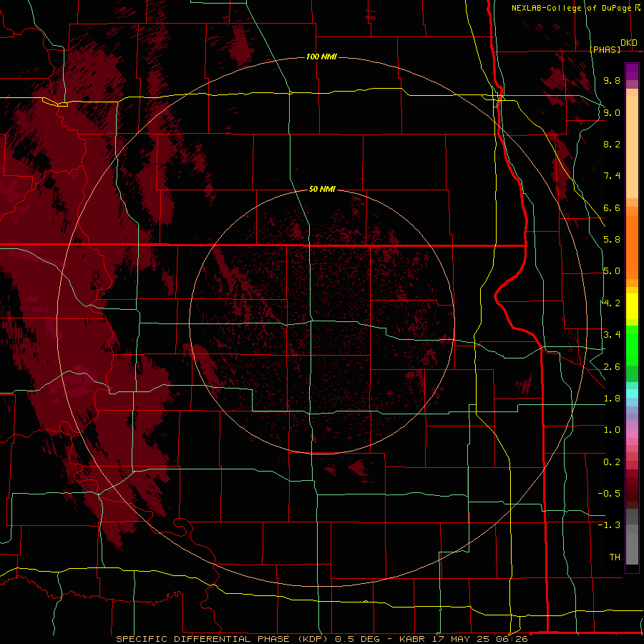Click the 3.4 value on the scale

612,335
